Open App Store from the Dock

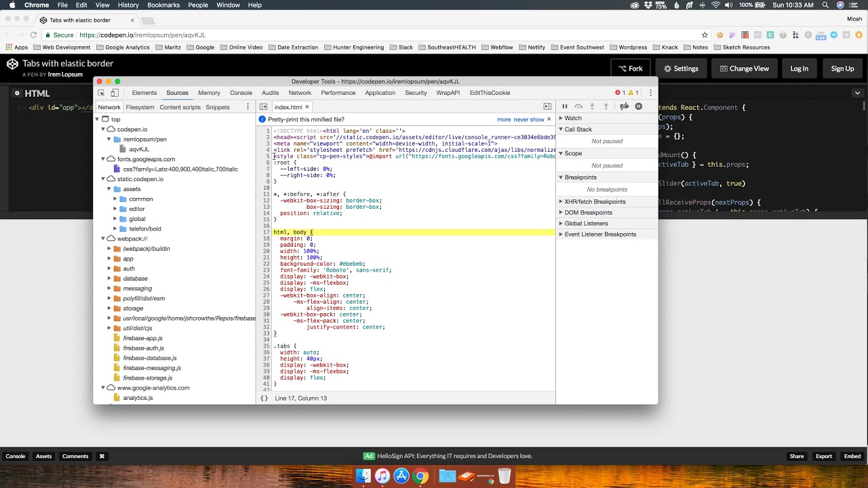pos(401,476)
